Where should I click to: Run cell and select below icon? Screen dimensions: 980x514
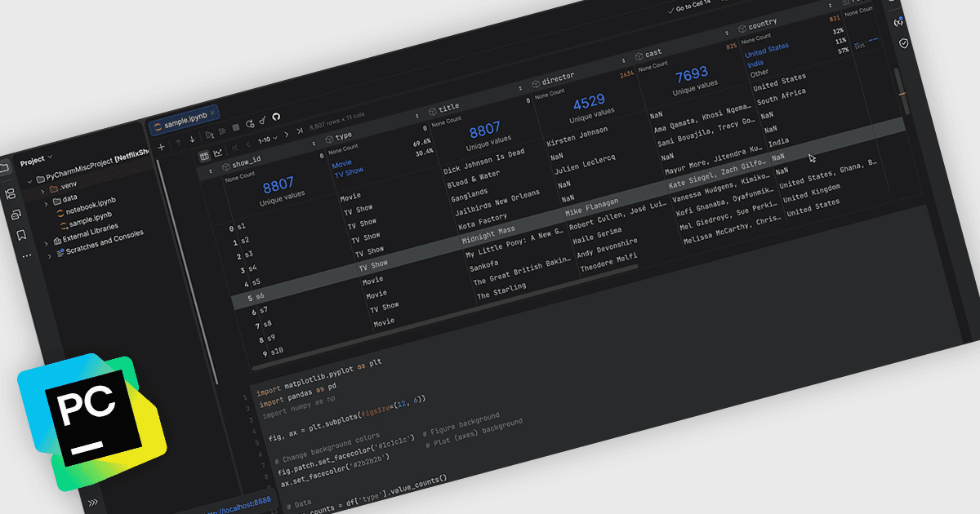point(209,134)
